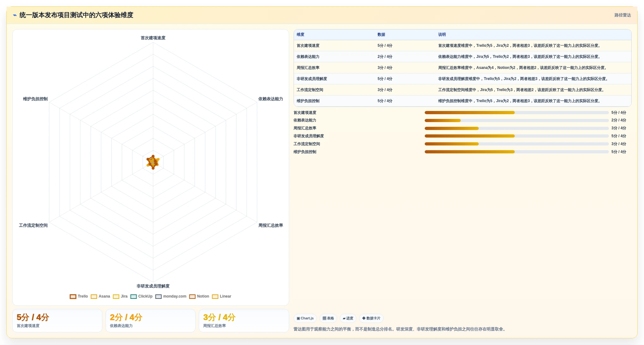Click the page title 统一版本发布项目测试中的六项体验维度
644x345 pixels.
coord(76,15)
